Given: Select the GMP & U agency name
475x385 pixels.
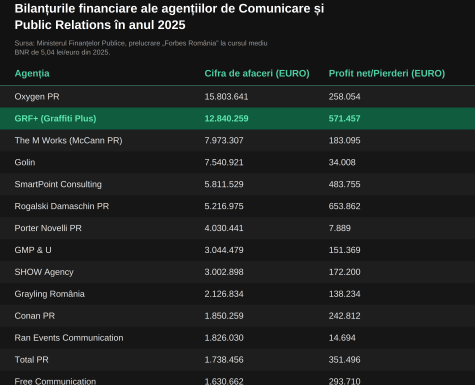Looking at the screenshot, I should [x=33, y=250].
